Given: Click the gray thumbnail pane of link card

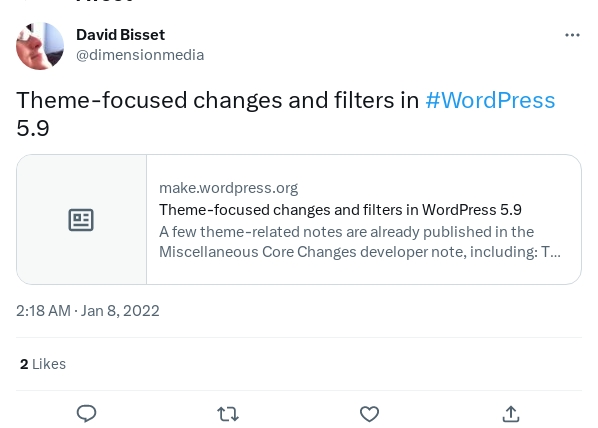Looking at the screenshot, I should click(82, 219).
